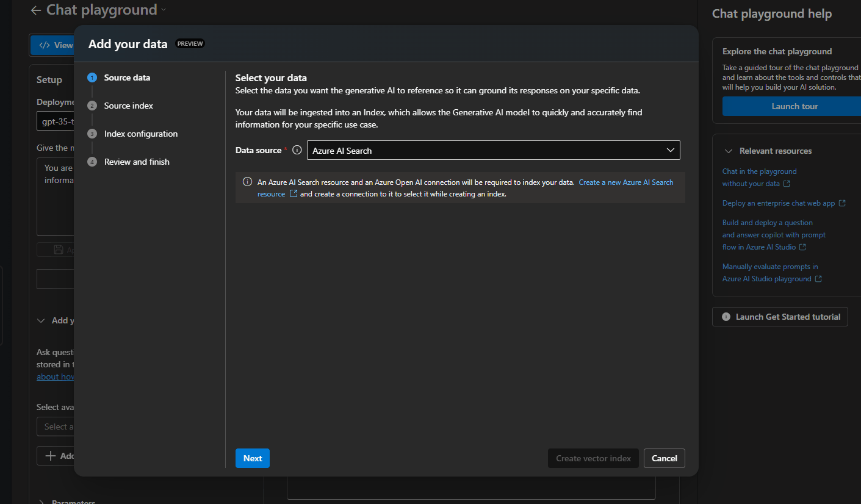861x504 pixels.
Task: Click the Select your data heading
Action: [271, 78]
